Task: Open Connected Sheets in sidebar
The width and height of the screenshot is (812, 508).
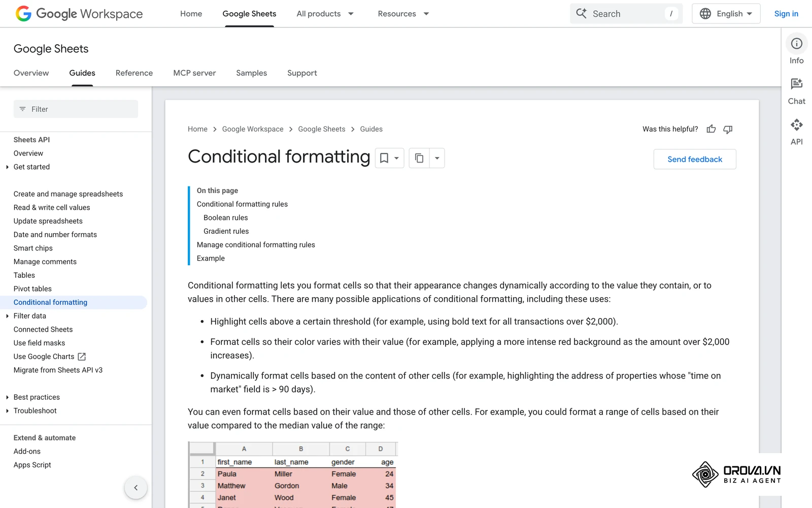Action: [x=43, y=329]
